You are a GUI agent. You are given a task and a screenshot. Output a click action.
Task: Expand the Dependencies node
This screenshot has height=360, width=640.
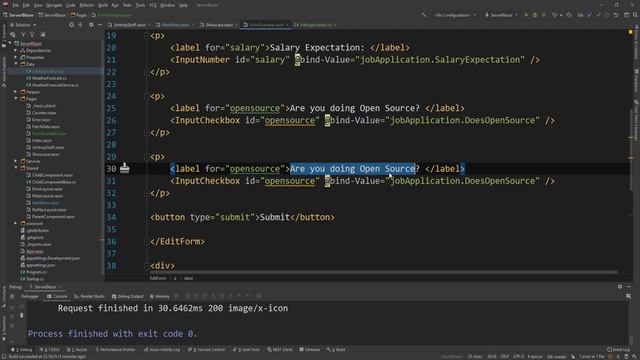pos(16,50)
